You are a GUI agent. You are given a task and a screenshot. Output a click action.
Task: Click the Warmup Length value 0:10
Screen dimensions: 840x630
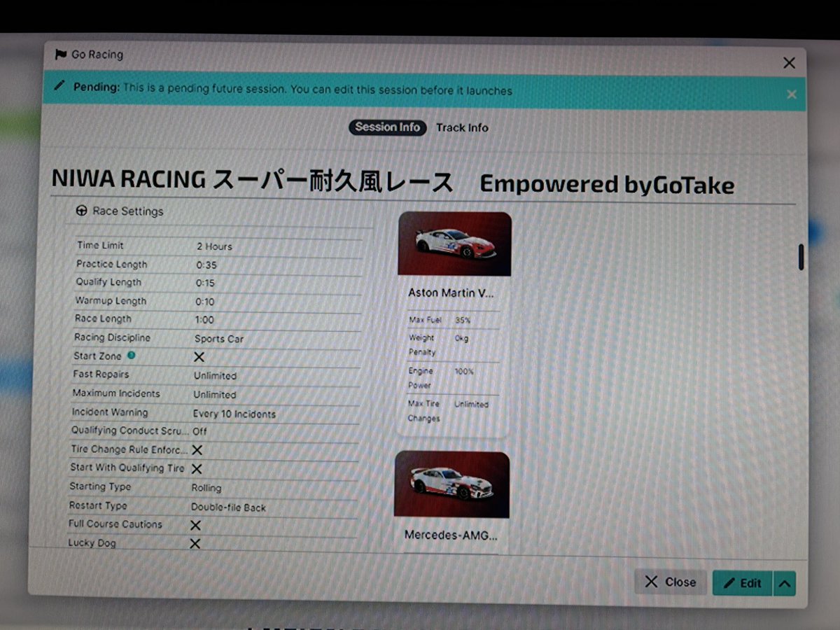coord(205,302)
